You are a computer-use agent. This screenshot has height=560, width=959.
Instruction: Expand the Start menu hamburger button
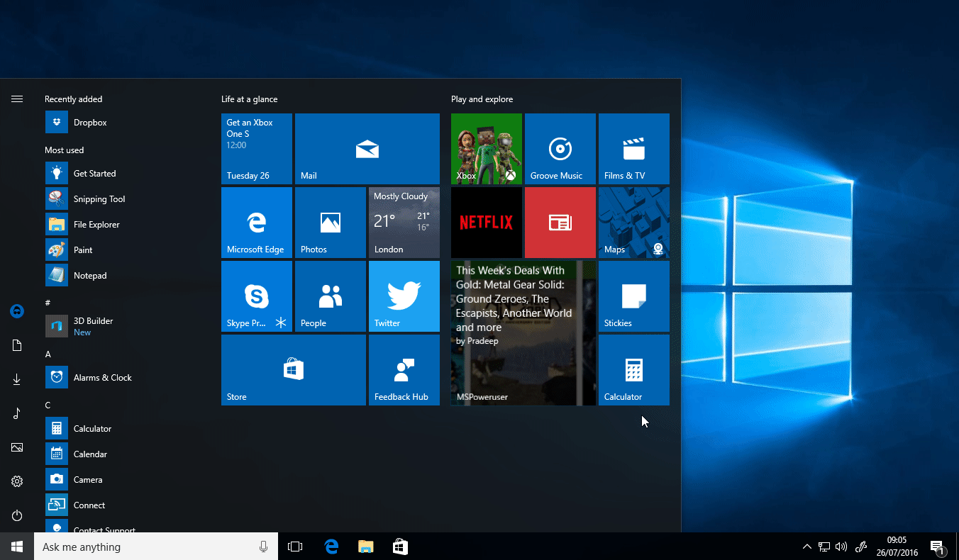[x=16, y=99]
